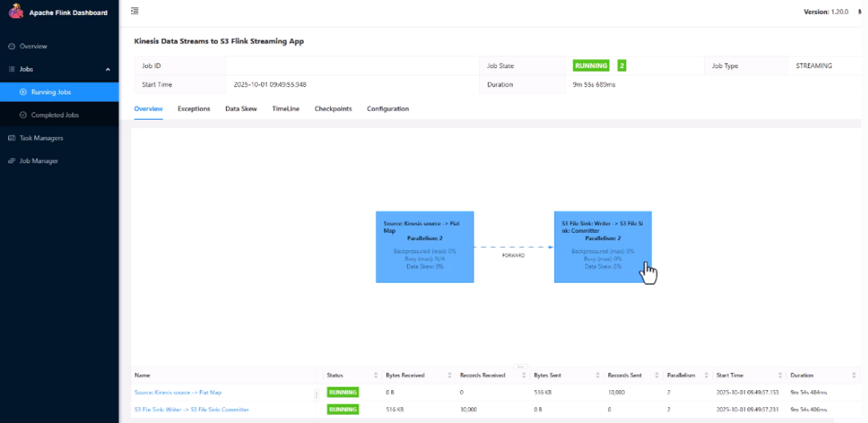
Task: Click the FORWARD edge label
Action: [x=513, y=256]
